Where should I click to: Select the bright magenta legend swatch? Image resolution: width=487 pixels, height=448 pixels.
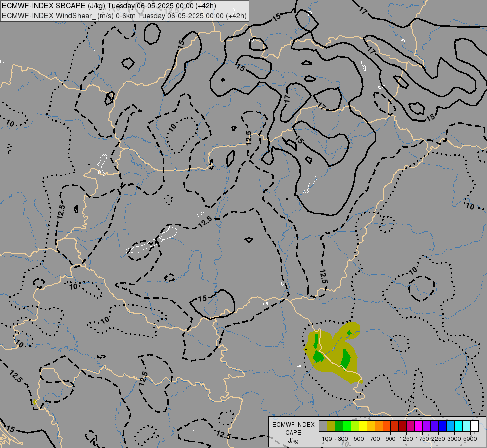tap(419, 426)
